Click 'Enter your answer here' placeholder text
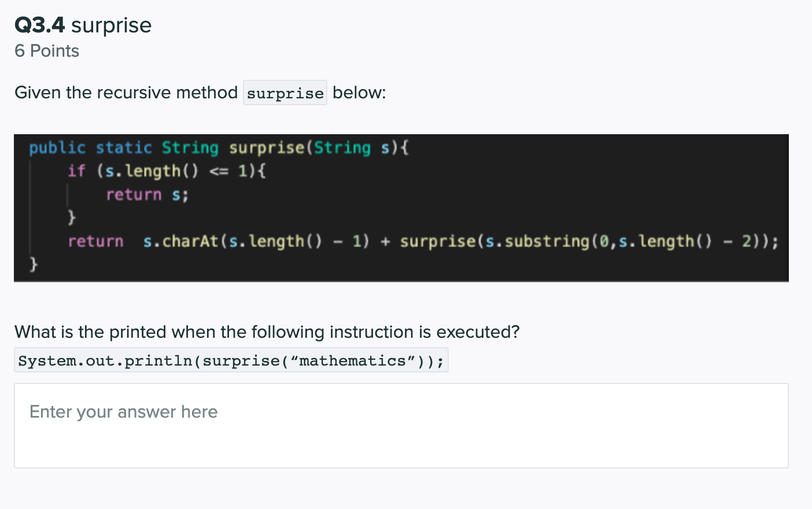The width and height of the screenshot is (812, 509). pyautogui.click(x=123, y=412)
